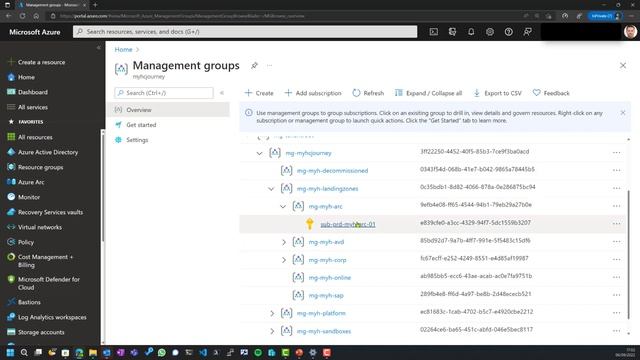This screenshot has height=360, width=640.
Task: Open ellipsis menu for sub-prd-myh-arc-01 row
Action: click(x=616, y=224)
